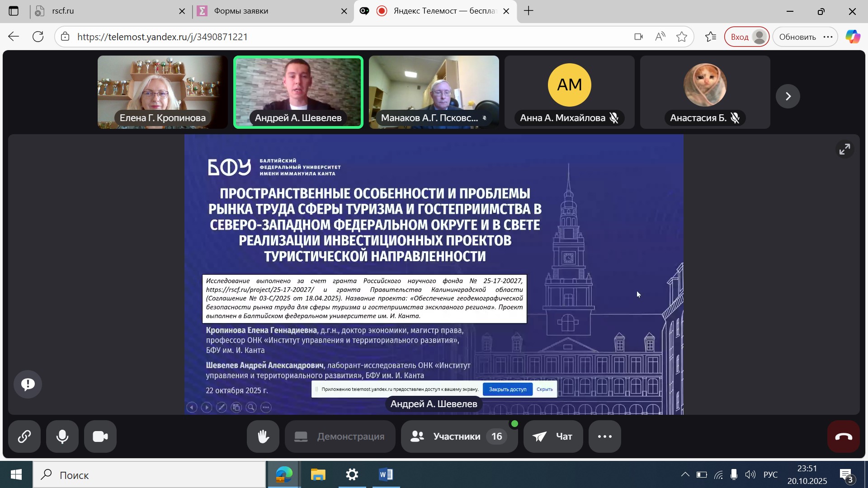Open the Чат chat panel

pos(553,436)
